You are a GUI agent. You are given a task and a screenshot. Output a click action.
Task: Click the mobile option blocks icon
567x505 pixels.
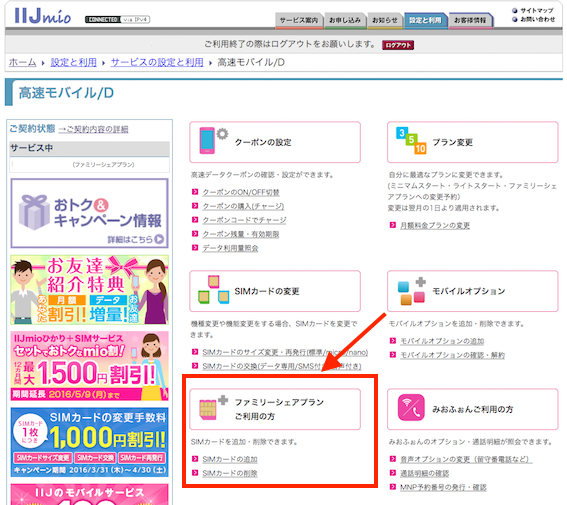[412, 291]
